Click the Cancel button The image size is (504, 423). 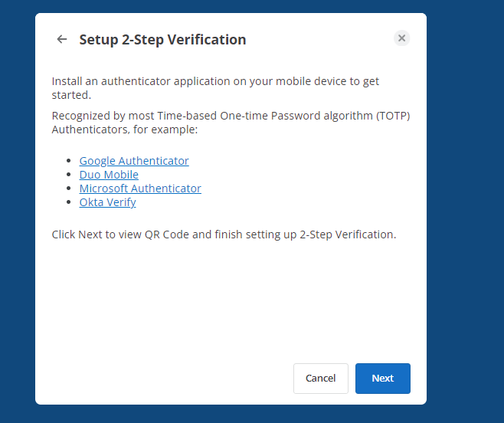click(320, 379)
